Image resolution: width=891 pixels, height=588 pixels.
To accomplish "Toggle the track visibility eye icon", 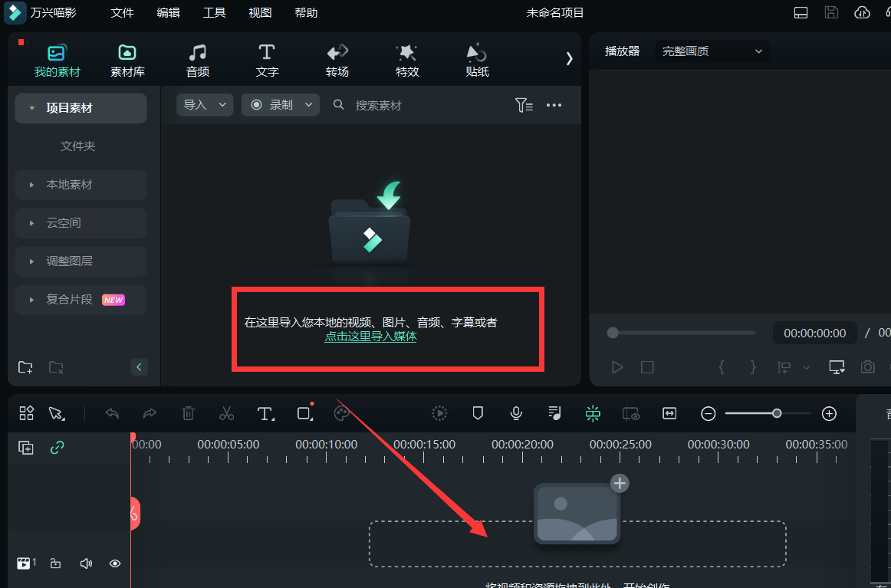I will pyautogui.click(x=114, y=563).
